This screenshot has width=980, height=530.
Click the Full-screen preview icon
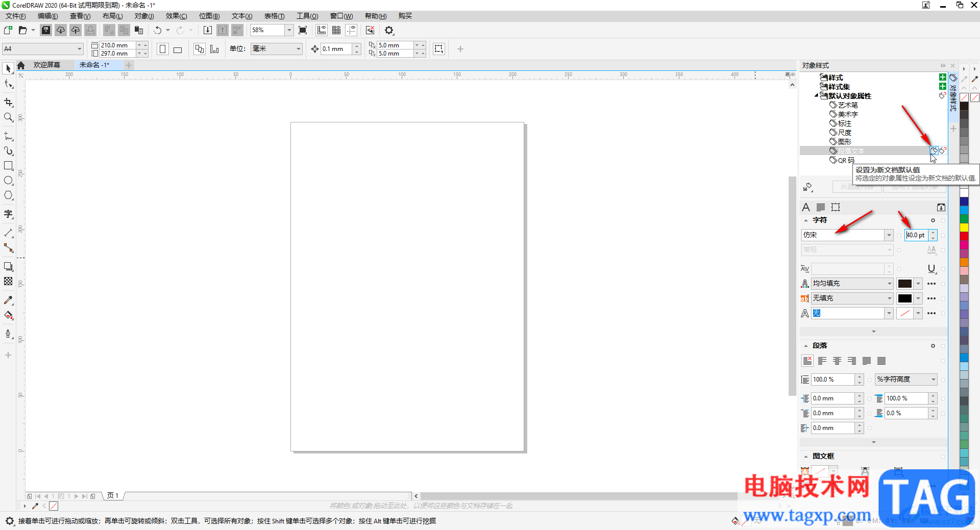point(303,30)
